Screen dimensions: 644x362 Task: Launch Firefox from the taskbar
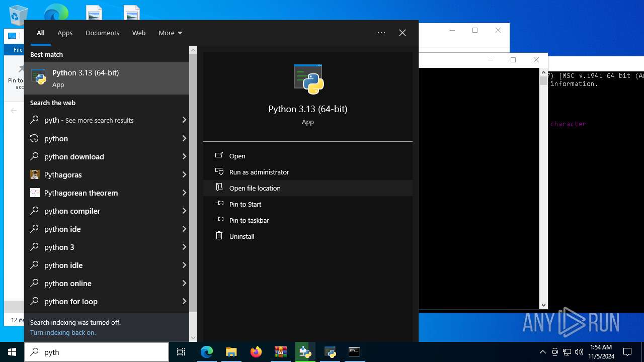(256, 352)
